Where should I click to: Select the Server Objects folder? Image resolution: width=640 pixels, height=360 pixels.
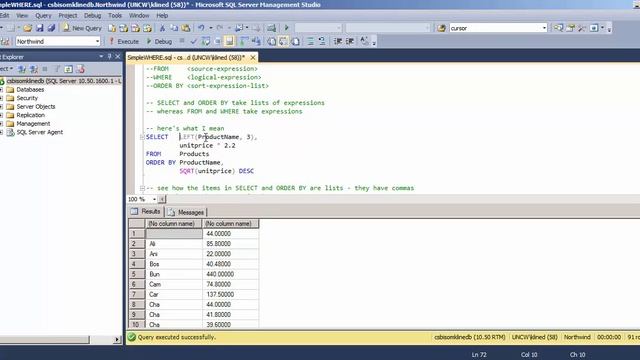36,107
